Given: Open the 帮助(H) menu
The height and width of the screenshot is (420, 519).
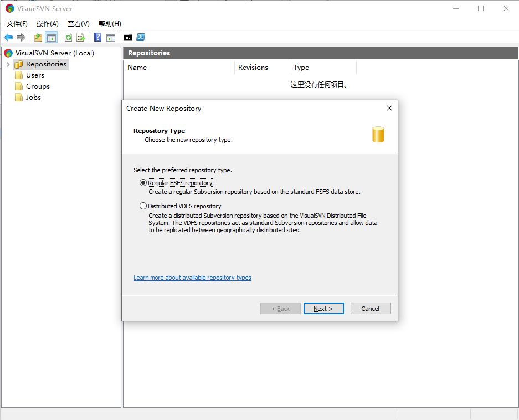Looking at the screenshot, I should click(x=110, y=23).
